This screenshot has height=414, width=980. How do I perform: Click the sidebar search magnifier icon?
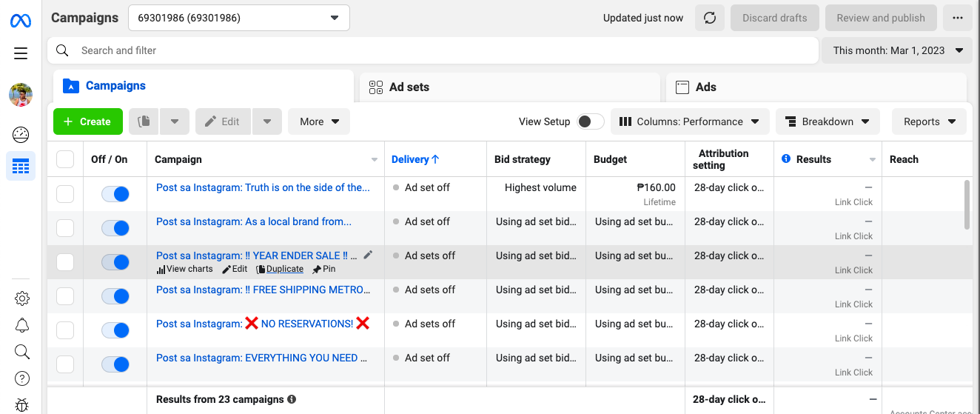point(22,352)
